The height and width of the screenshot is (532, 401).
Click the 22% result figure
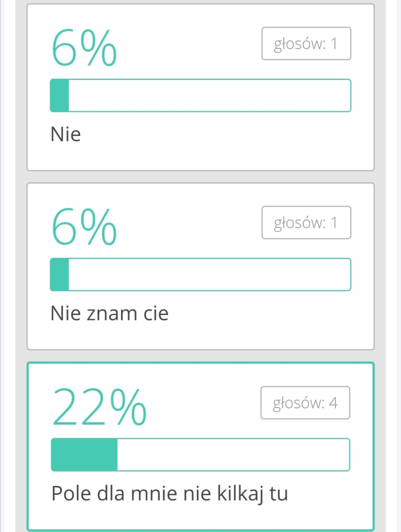coord(99,407)
